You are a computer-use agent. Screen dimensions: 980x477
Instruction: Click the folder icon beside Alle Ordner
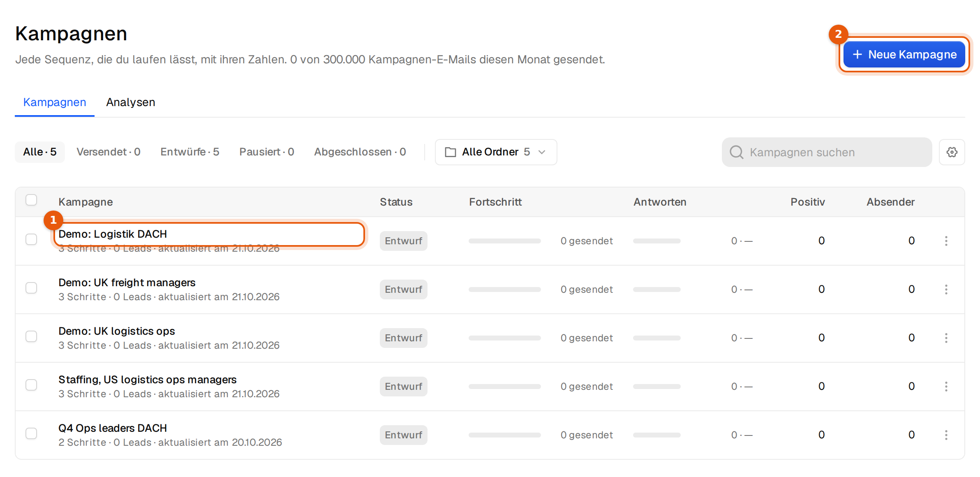coord(451,152)
